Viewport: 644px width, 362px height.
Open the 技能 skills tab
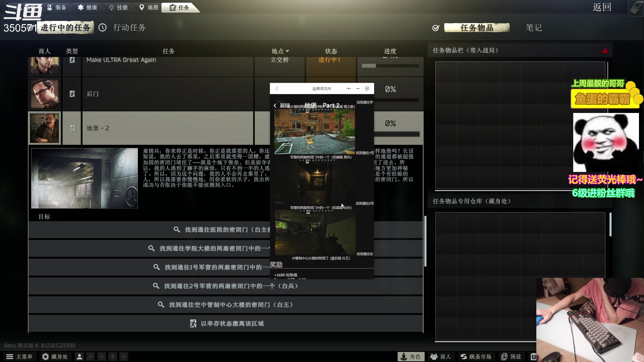click(118, 7)
